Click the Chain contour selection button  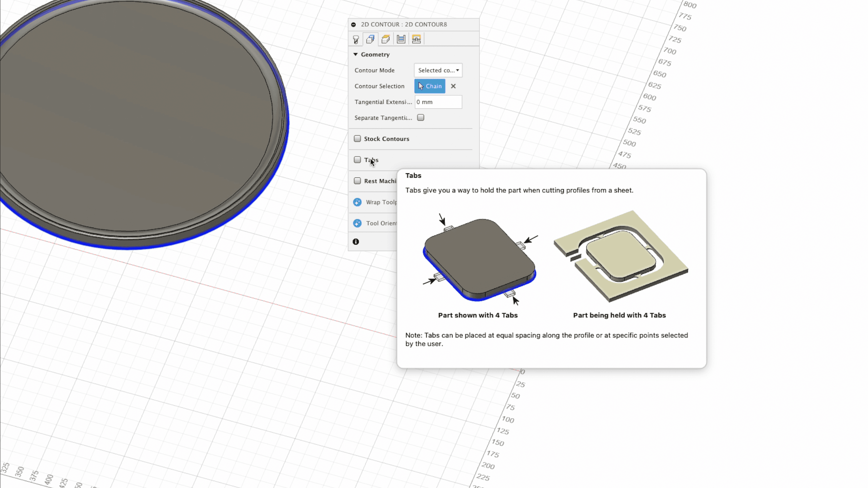coord(430,86)
